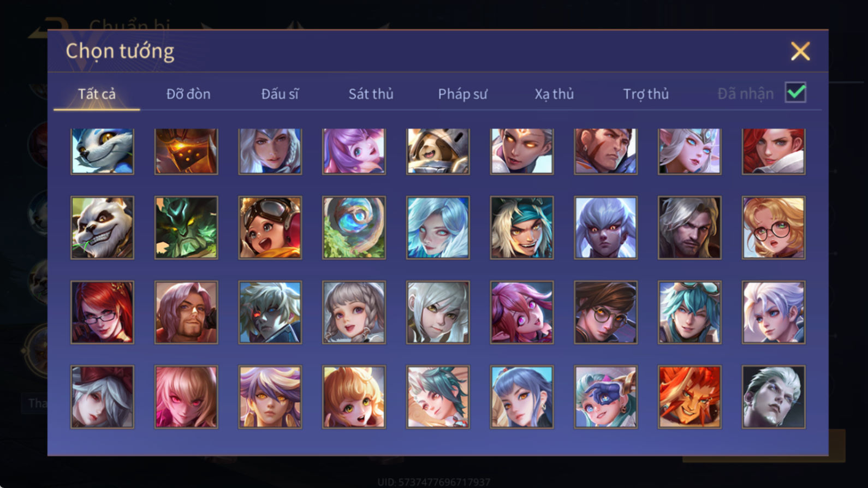Select the goggled pilot girl hero
The width and height of the screenshot is (868, 488).
pyautogui.click(x=270, y=228)
